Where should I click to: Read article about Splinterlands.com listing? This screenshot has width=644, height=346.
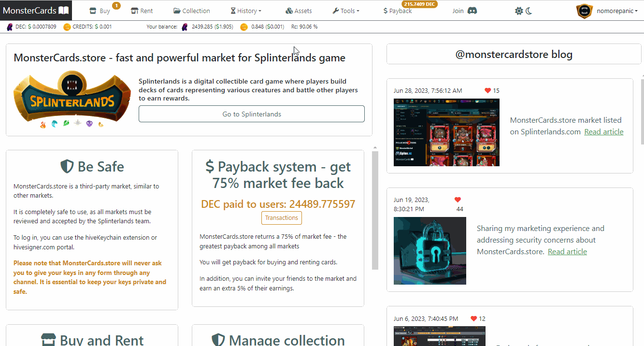(604, 132)
